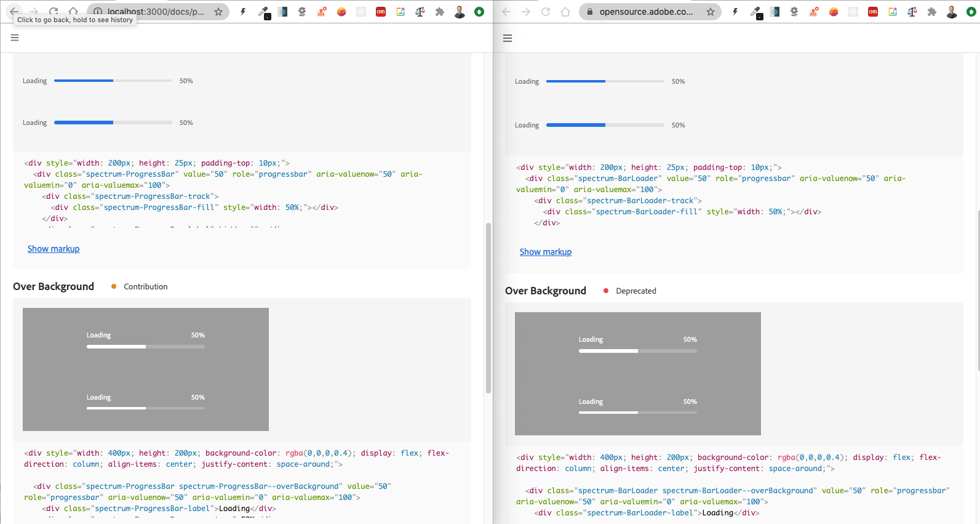Open the scales extension icon in localhost window
Screen dimensions: 980x524
pos(420,12)
